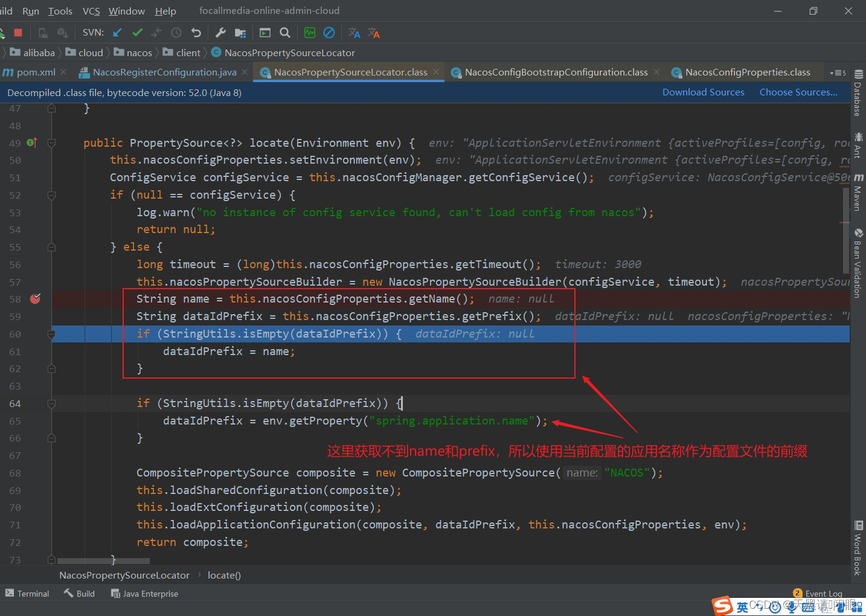
Task: Click the SVN commit checkmark icon
Action: [x=137, y=33]
